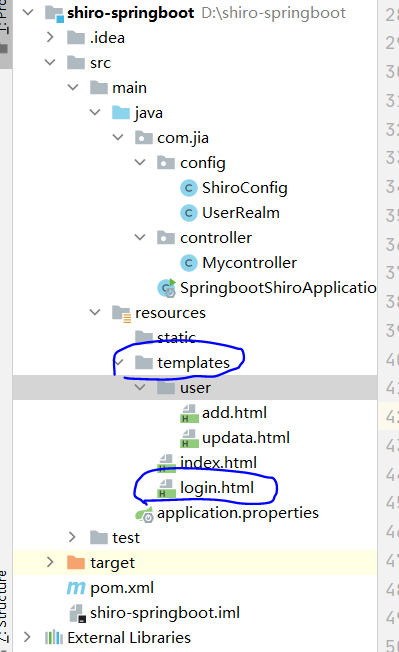Open login.html file
The image size is (399, 652).
217,488
